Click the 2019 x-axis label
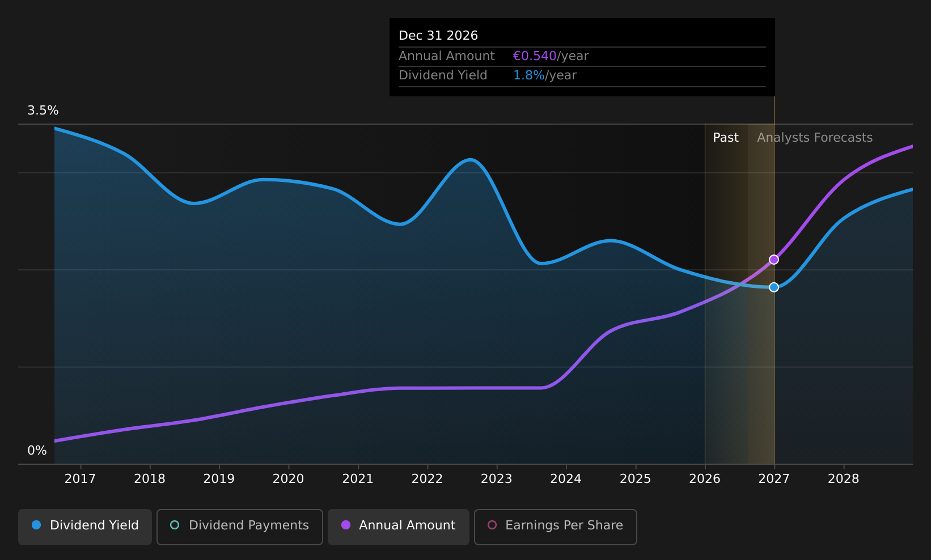The width and height of the screenshot is (931, 560). 219,479
